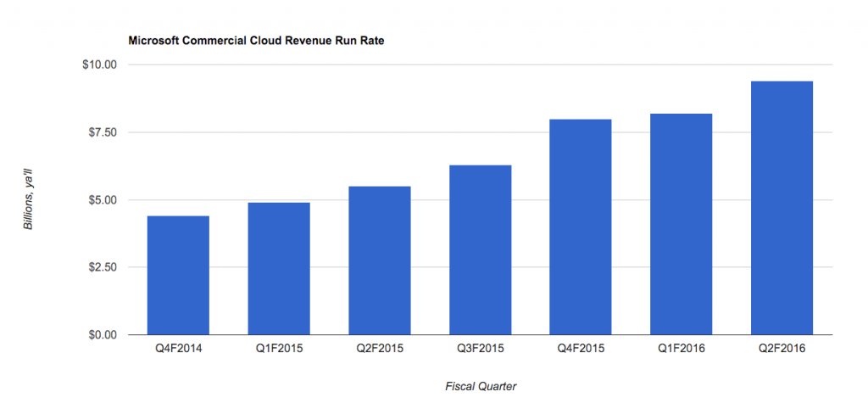Click the Q2F2015 axis label
Screen dimensions: 868x403
tap(380, 350)
